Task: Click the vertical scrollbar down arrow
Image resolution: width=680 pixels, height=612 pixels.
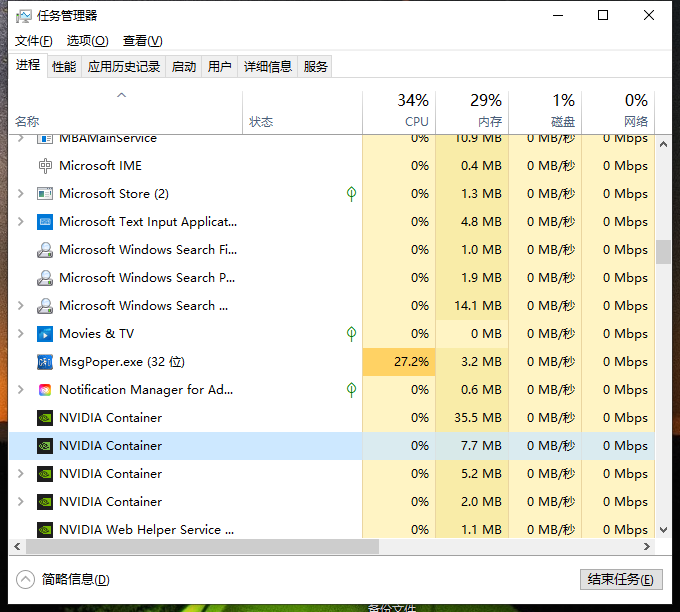Action: point(663,530)
